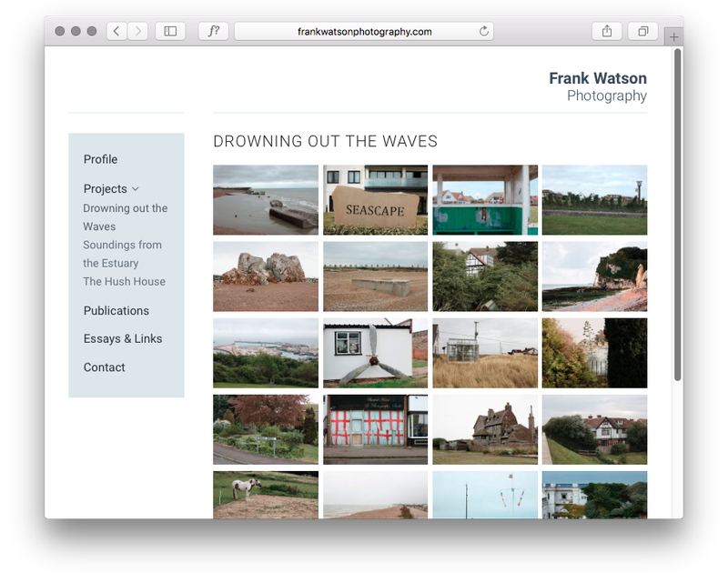
Task: Open the misty shoreline photo
Action: click(375, 495)
